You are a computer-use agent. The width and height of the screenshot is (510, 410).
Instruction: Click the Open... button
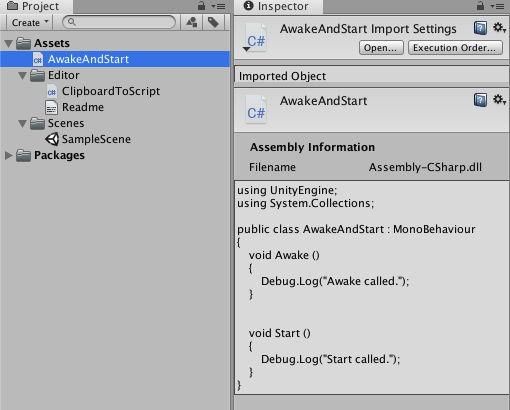click(381, 48)
